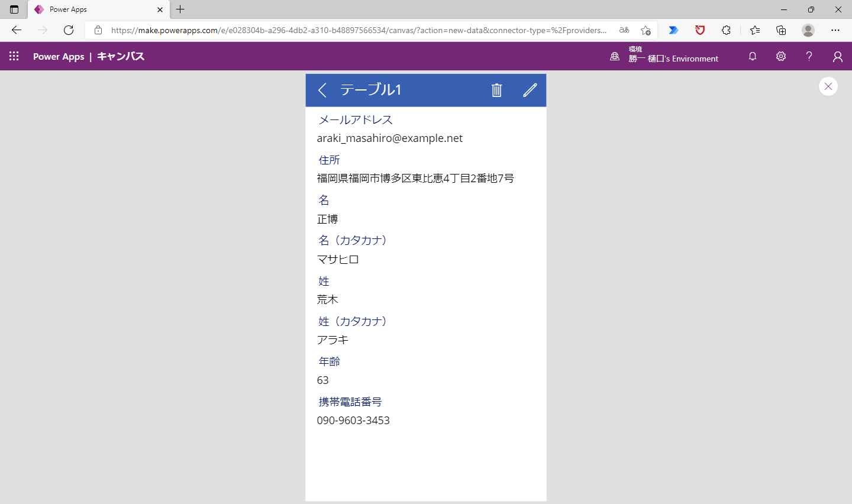Viewport: 852px width, 504px height.
Task: Edit the record with the pencil icon
Action: (530, 90)
